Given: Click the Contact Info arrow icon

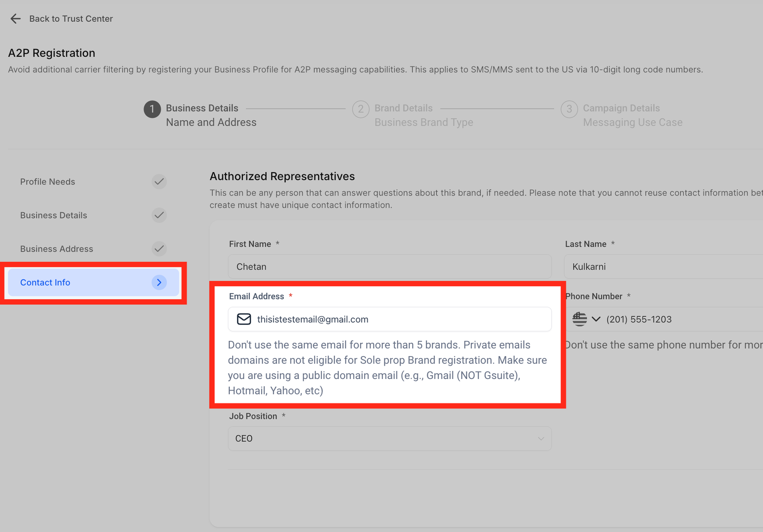Looking at the screenshot, I should [159, 282].
